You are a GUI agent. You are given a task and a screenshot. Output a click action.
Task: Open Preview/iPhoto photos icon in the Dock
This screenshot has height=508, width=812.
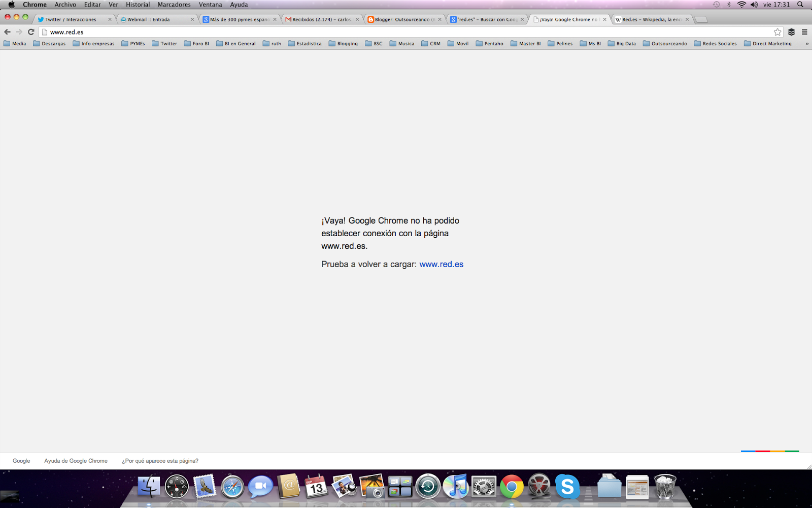tap(344, 487)
